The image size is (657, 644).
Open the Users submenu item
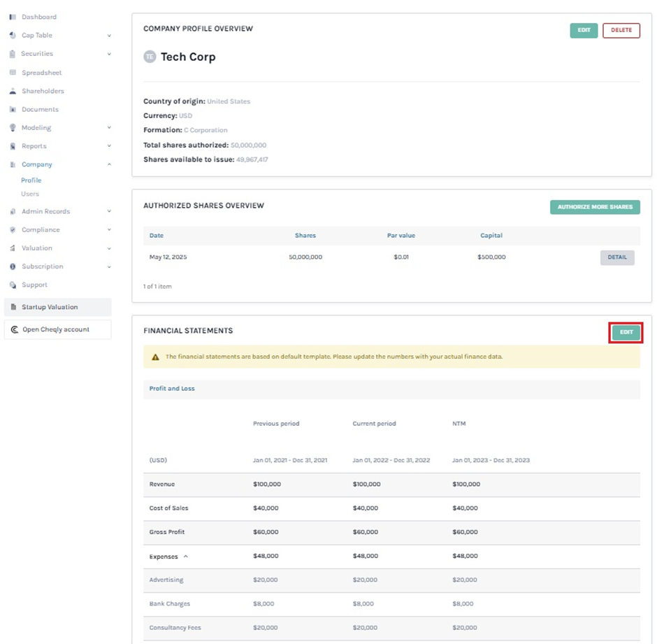pos(30,194)
